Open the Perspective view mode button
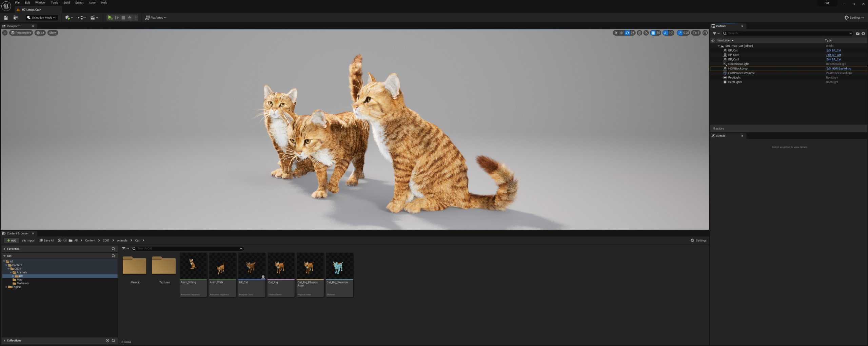The height and width of the screenshot is (346, 868). [x=21, y=33]
